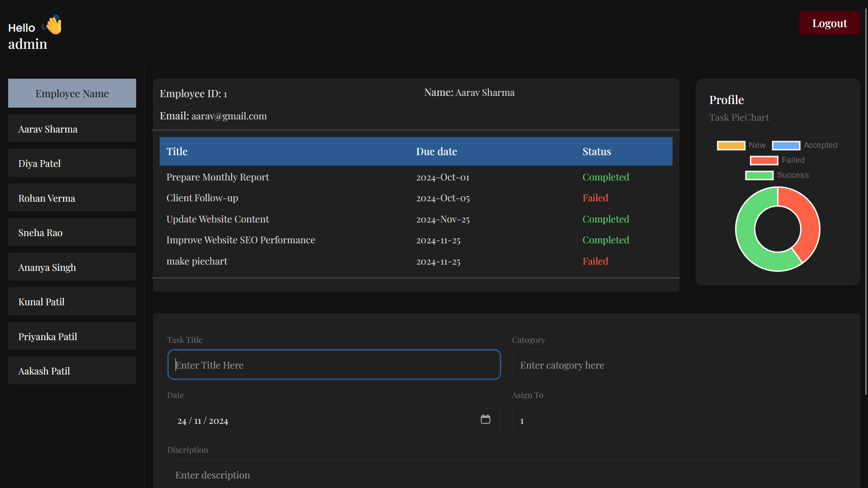Click the Status column header
The image size is (868, 488).
click(x=597, y=152)
